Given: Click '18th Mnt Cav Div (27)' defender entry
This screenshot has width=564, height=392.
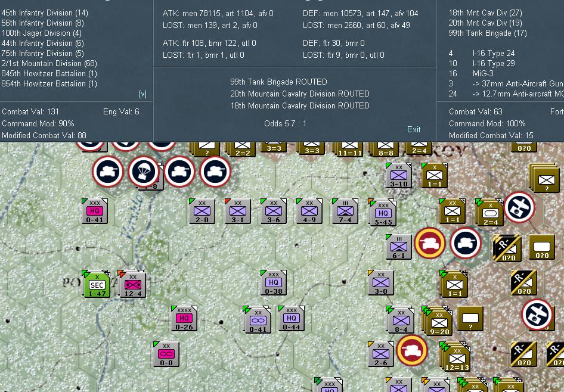Looking at the screenshot, I should tap(485, 13).
